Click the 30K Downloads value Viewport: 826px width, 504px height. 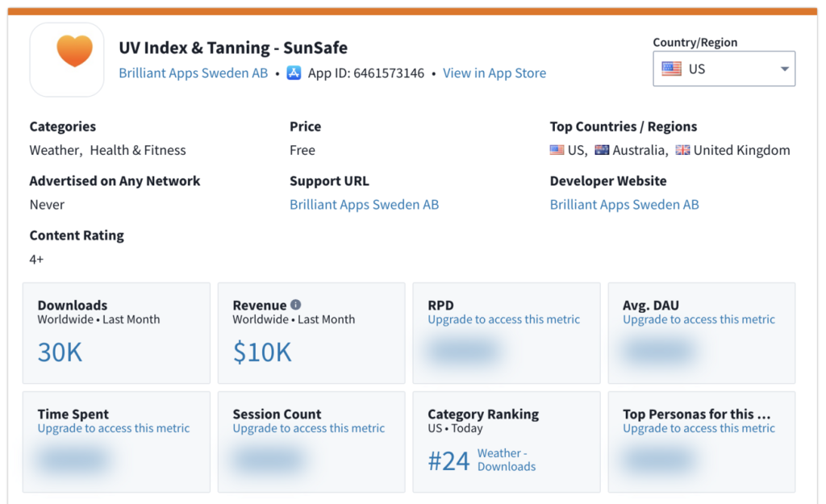(x=60, y=352)
